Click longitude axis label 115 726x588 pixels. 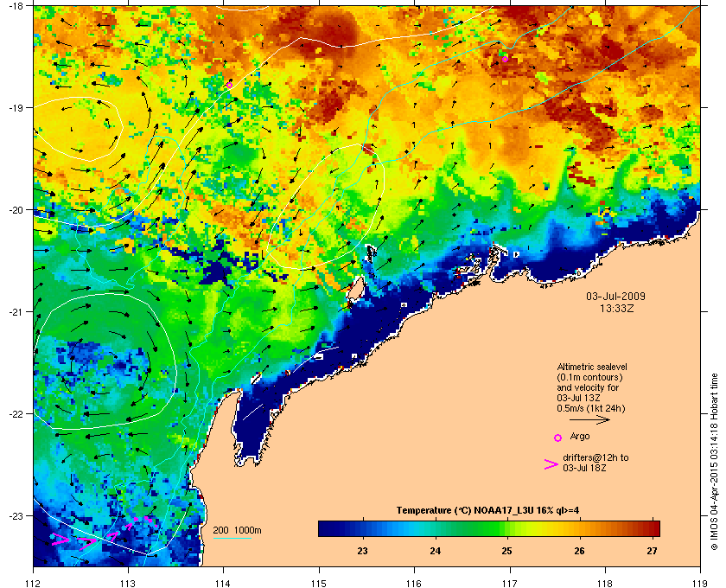(319, 584)
